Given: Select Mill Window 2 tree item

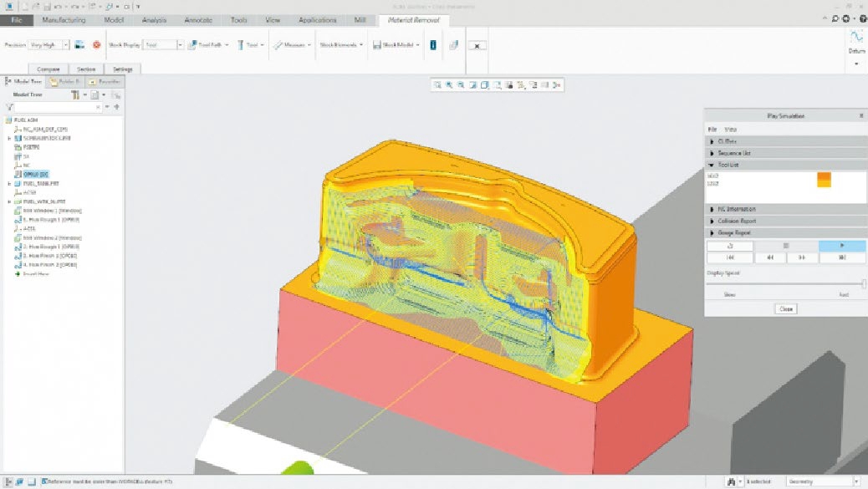Looking at the screenshot, I should point(49,238).
